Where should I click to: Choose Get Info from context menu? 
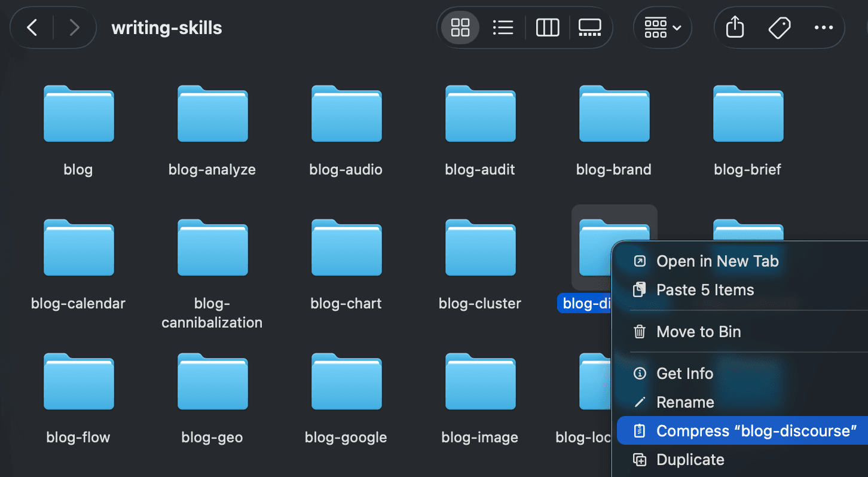pos(742,374)
